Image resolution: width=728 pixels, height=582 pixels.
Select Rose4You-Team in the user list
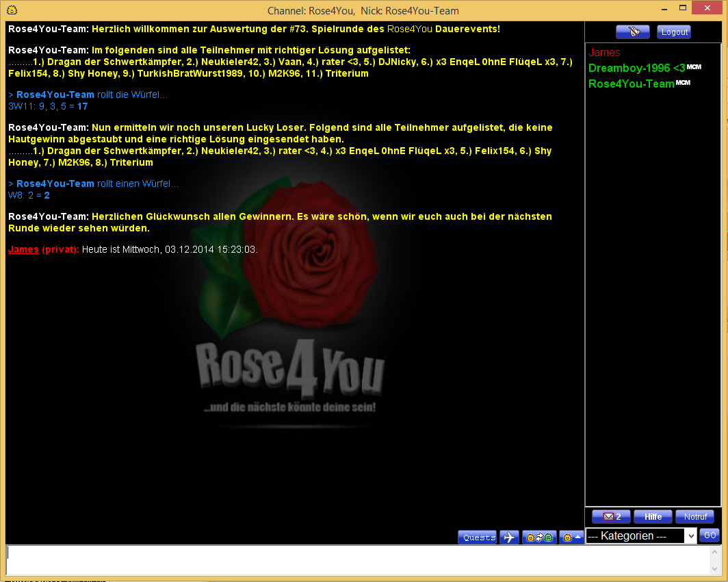pos(631,84)
